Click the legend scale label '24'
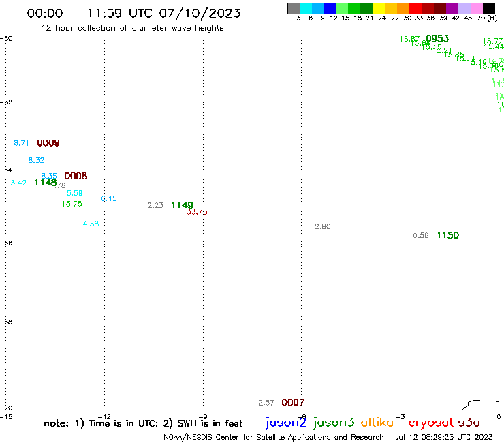The image size is (504, 443). coord(382,18)
